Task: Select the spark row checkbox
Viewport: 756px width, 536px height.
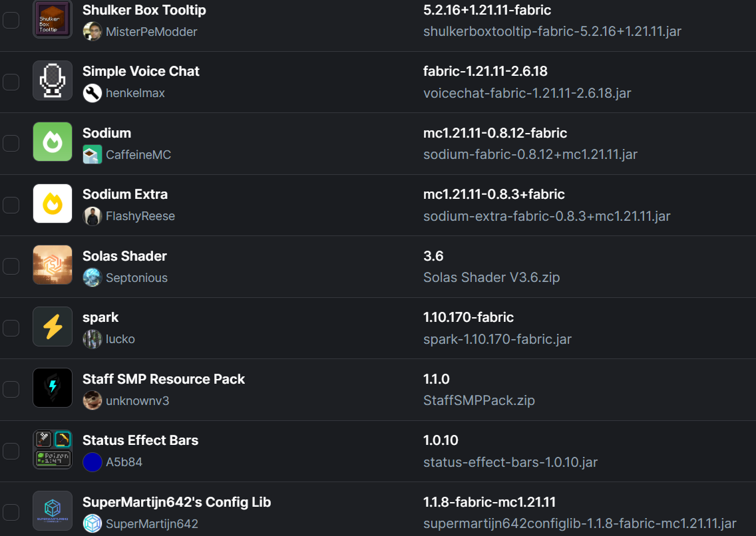Action: [x=11, y=328]
